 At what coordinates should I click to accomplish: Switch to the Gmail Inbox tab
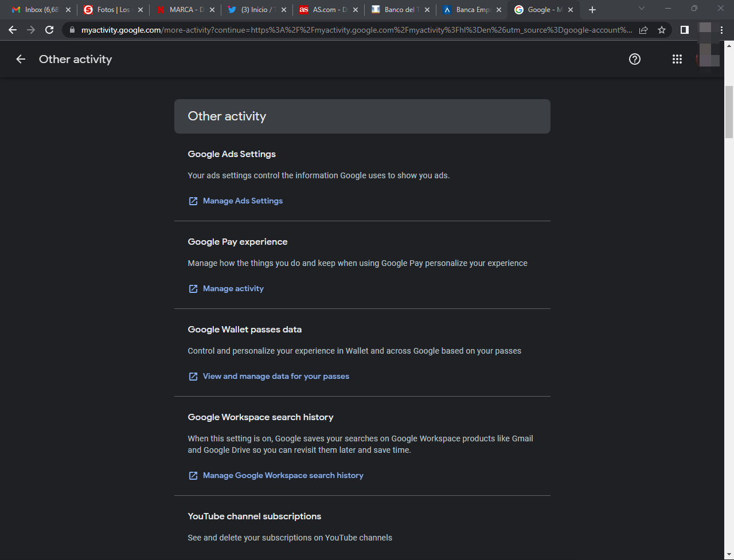click(x=37, y=10)
